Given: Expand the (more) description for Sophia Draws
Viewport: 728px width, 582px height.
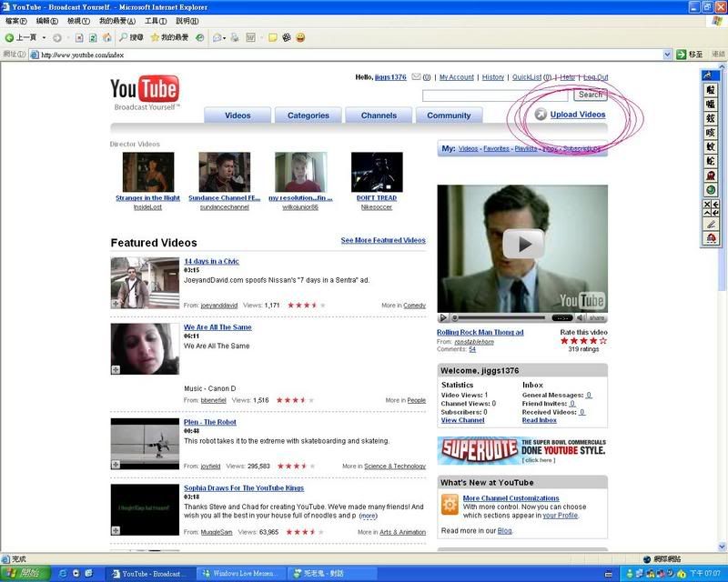Looking at the screenshot, I should (x=369, y=516).
